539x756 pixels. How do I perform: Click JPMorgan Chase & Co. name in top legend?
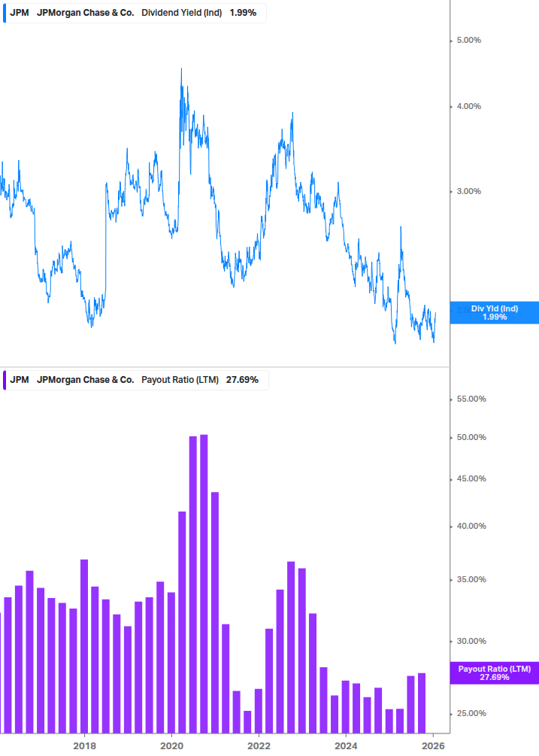tap(85, 12)
